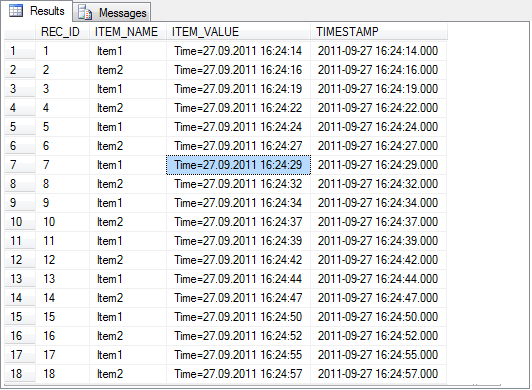
Task: Select row header number 1
Action: coord(20,51)
